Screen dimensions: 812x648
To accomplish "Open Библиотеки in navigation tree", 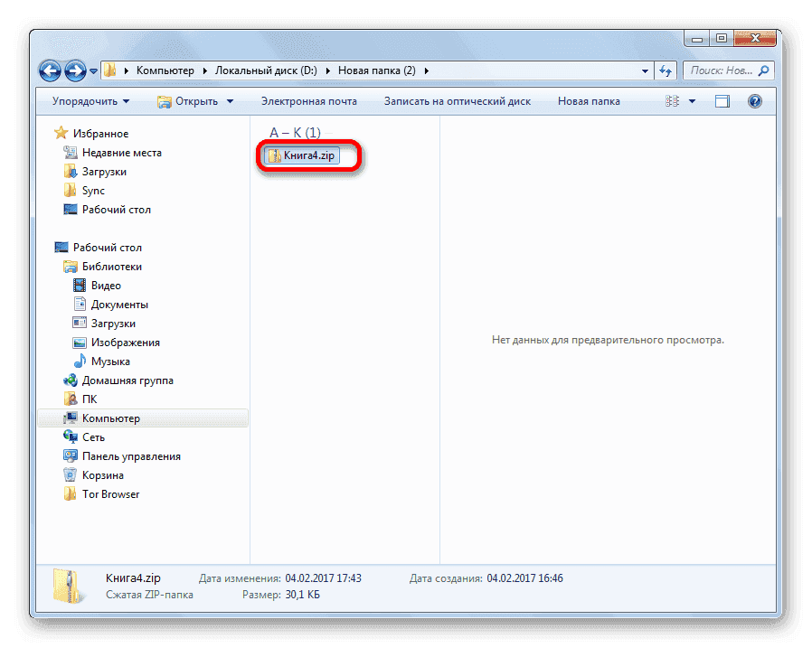I will click(112, 267).
